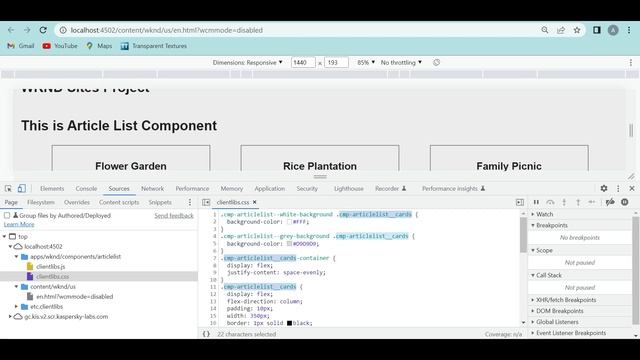Pretty print with the curly braces icon
The image size is (640, 360).
point(207,334)
